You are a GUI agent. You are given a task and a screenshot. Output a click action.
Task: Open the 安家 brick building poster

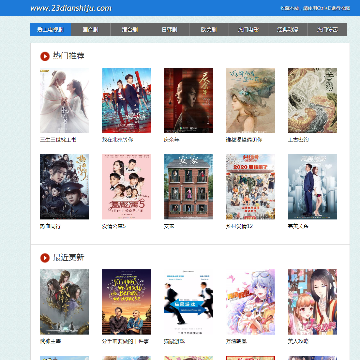(x=188, y=186)
